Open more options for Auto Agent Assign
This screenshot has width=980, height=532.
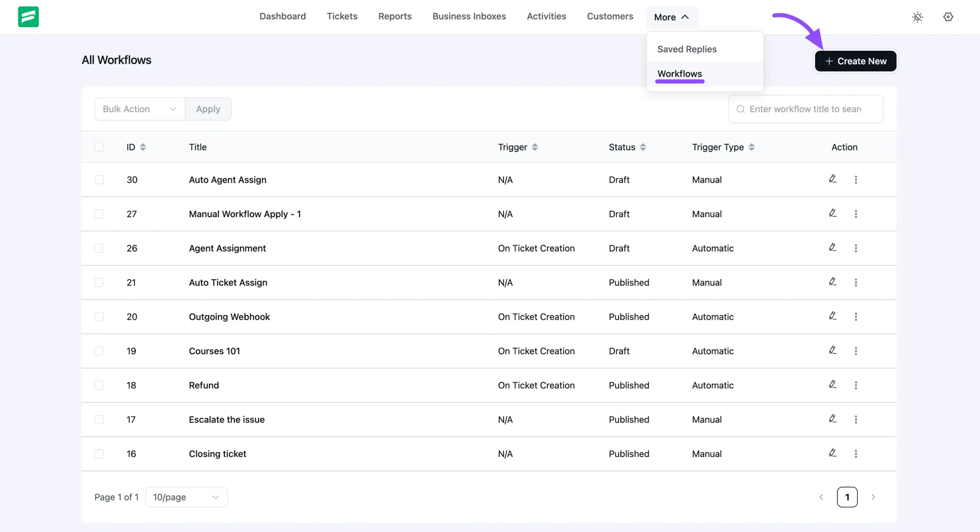[x=856, y=179]
